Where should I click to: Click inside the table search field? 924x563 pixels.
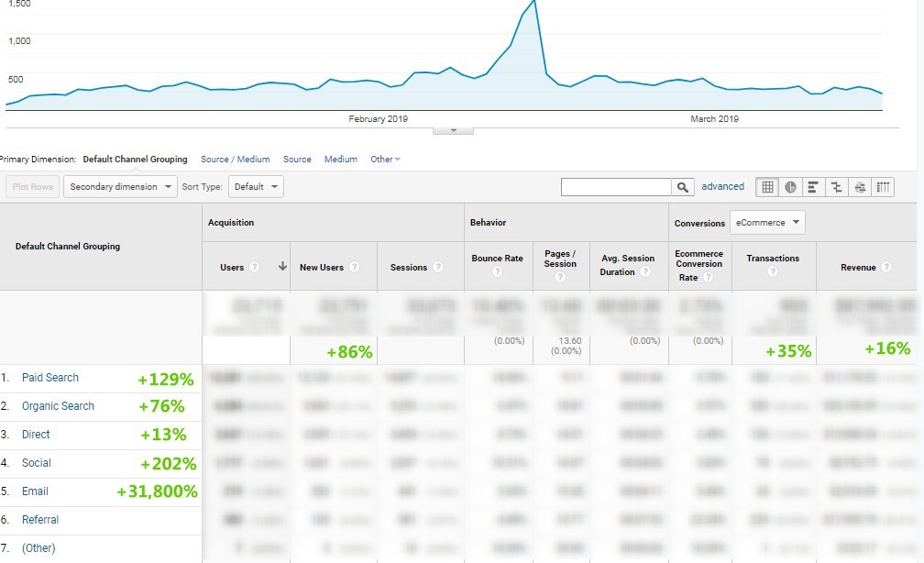pyautogui.click(x=616, y=187)
